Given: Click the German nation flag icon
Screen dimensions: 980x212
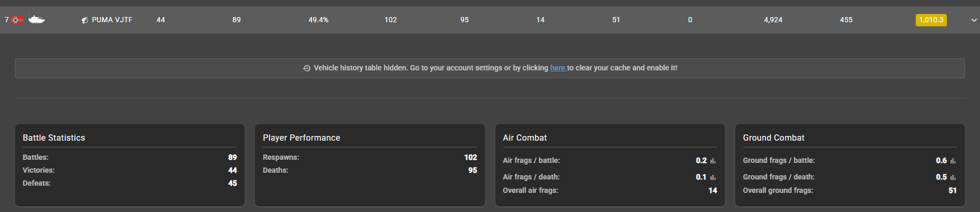Looking at the screenshot, I should tap(18, 20).
